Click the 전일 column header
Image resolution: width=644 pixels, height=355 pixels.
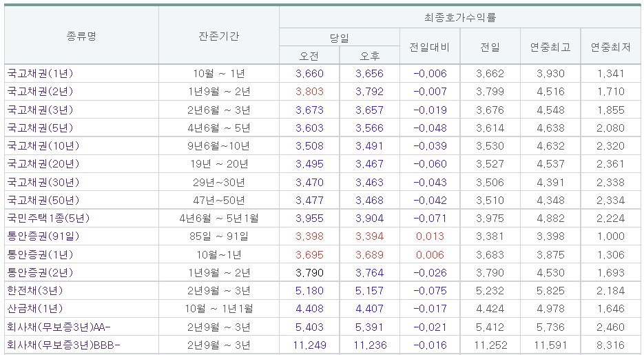coord(490,48)
